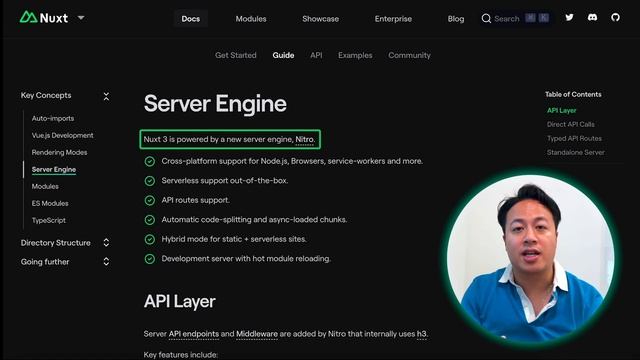The width and height of the screenshot is (640, 360).
Task: Open Auto-imports in the sidebar
Action: point(53,118)
